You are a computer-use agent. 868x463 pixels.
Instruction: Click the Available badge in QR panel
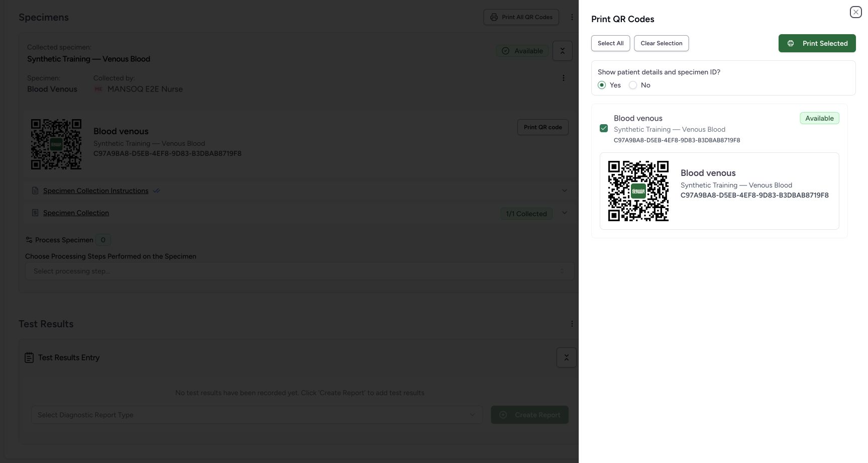pos(819,118)
